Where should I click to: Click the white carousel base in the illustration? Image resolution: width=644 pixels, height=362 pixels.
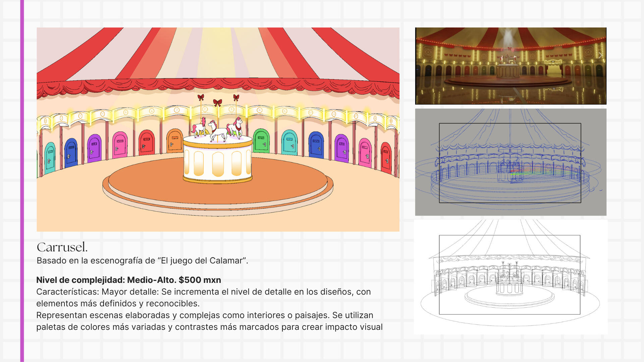[217, 163]
